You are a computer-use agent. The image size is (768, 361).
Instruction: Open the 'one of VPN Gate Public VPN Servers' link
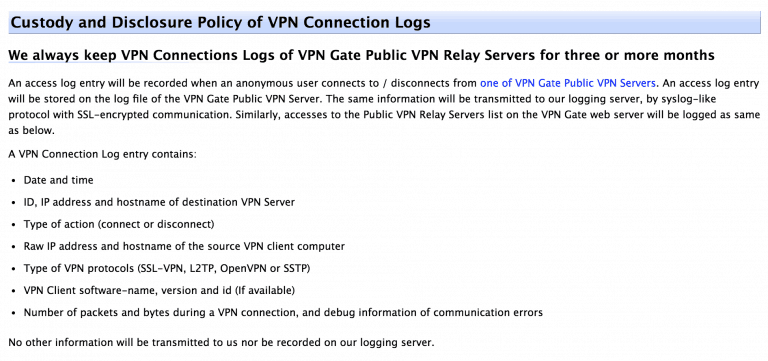(x=568, y=83)
